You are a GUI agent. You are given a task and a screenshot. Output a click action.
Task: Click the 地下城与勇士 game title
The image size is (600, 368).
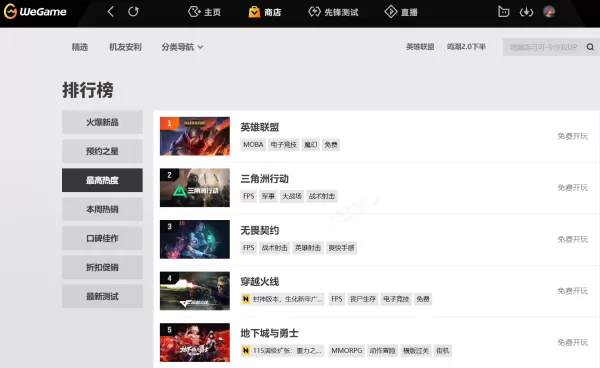click(x=269, y=333)
